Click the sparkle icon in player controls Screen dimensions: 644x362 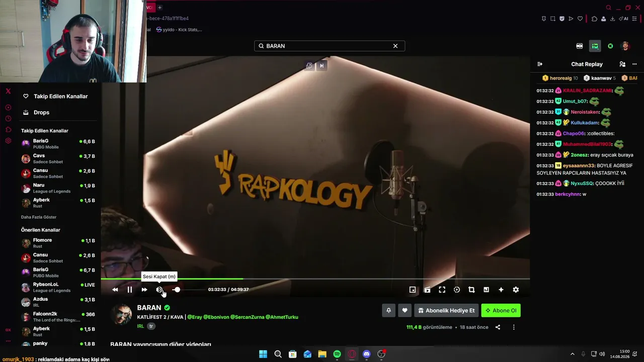501,290
